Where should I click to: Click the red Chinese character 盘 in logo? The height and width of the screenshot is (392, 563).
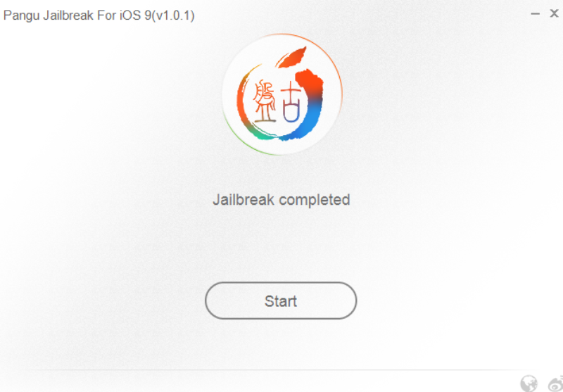click(265, 101)
